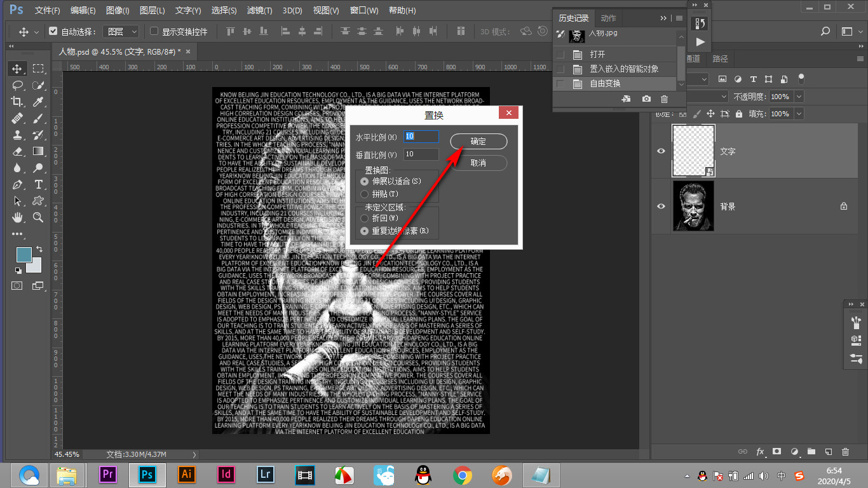Choose the 重复边缘像素 radio option
This screenshot has height=488, width=868.
[x=365, y=231]
